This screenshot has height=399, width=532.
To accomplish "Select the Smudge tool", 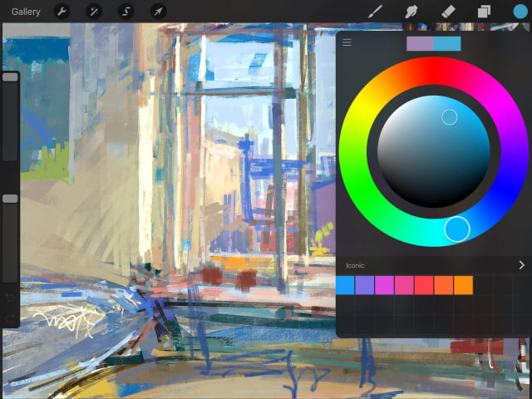I will pos(411,12).
